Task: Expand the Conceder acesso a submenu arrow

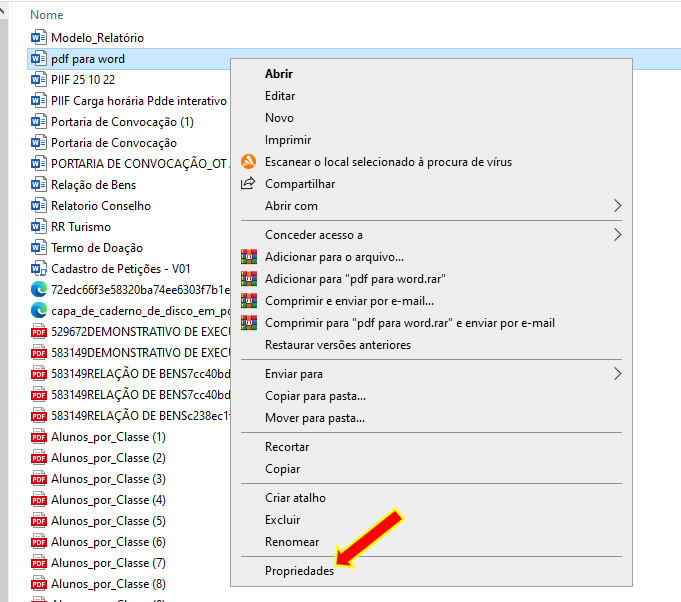Action: coord(617,235)
